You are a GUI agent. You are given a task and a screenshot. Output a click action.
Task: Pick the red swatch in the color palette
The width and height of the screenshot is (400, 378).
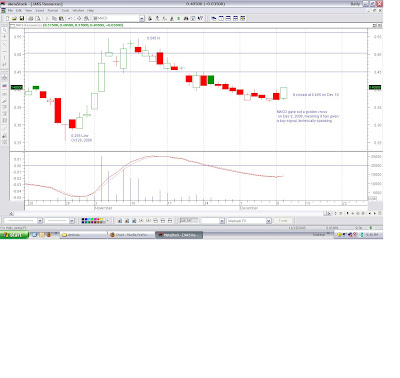98,219
